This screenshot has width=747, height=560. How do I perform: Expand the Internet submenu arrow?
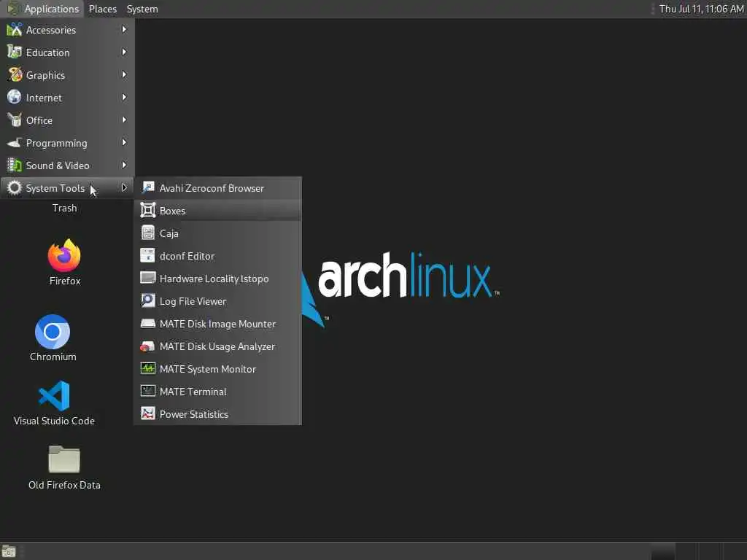click(124, 97)
